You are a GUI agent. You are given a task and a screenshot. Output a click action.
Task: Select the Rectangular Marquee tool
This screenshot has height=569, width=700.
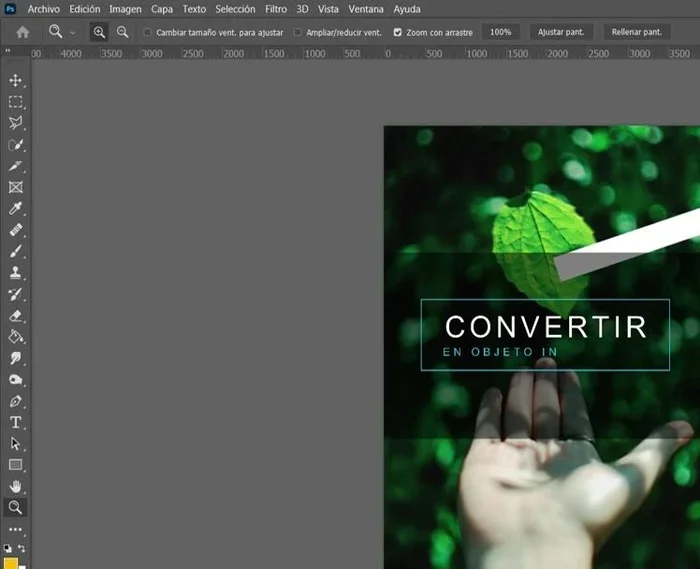(15, 102)
